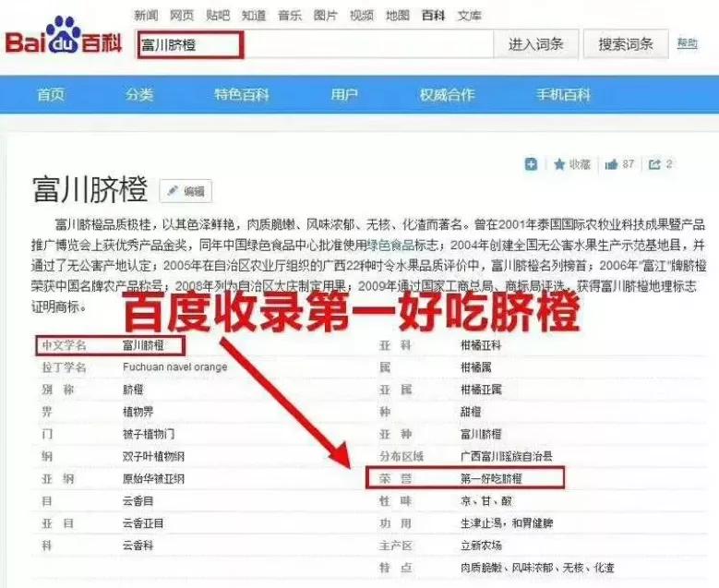Click the 绿色食品 hyperlink in the summary
The height and width of the screenshot is (588, 719).
pos(390,245)
